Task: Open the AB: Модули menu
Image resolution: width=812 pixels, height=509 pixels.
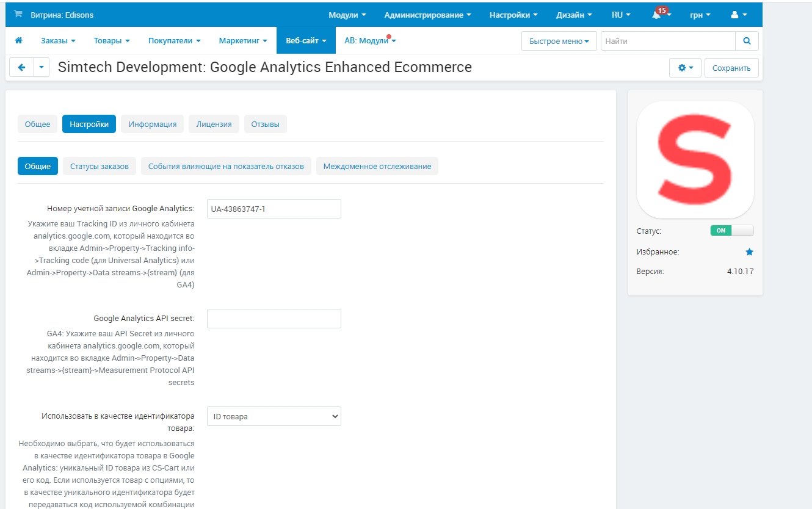Action: click(x=370, y=40)
